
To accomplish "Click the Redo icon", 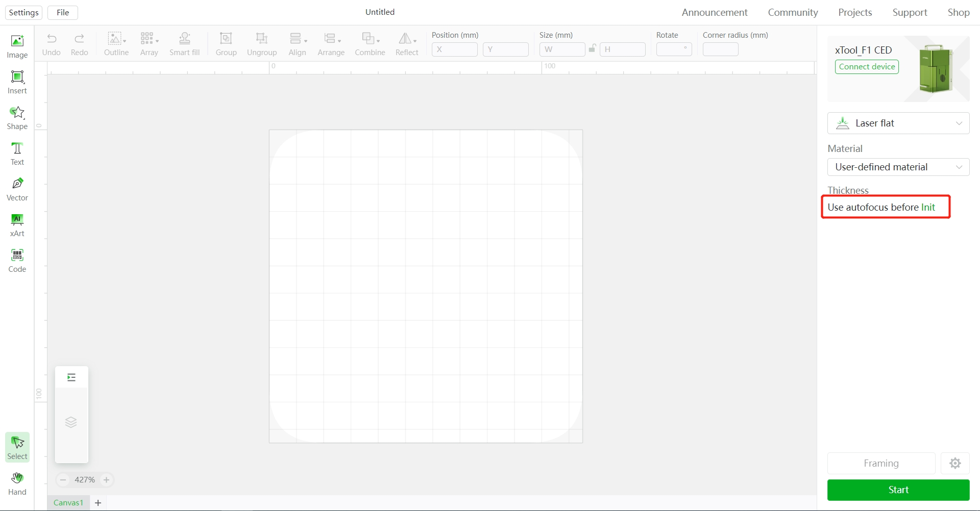I will [80, 39].
